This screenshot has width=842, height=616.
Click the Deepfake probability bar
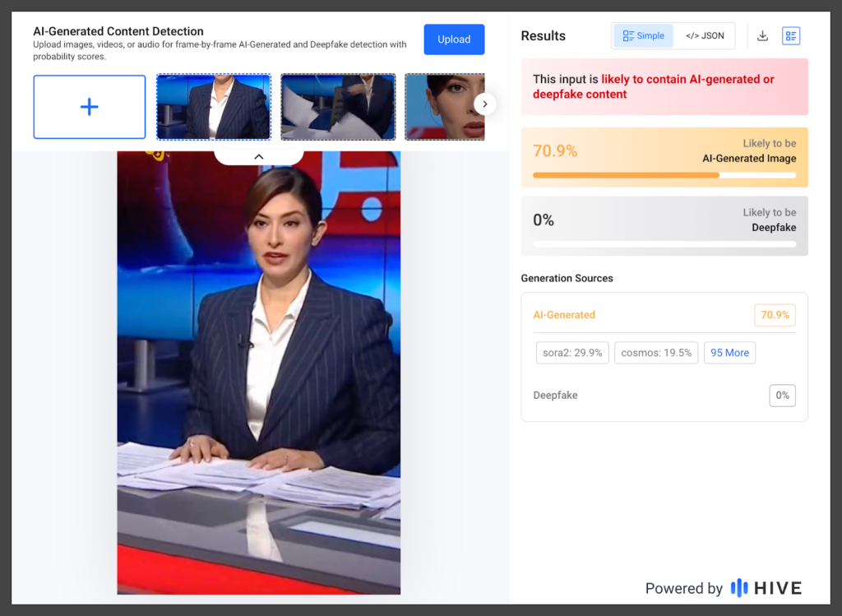(x=664, y=244)
